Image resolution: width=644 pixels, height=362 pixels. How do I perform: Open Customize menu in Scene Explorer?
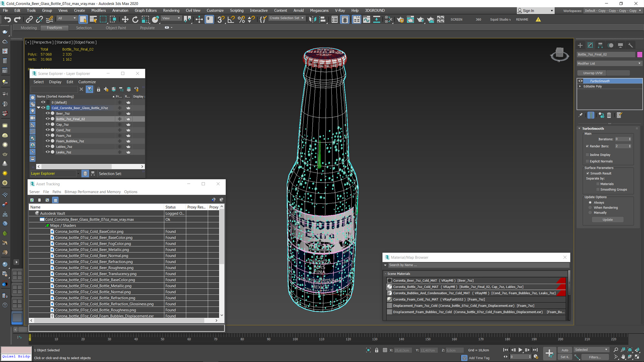87,82
